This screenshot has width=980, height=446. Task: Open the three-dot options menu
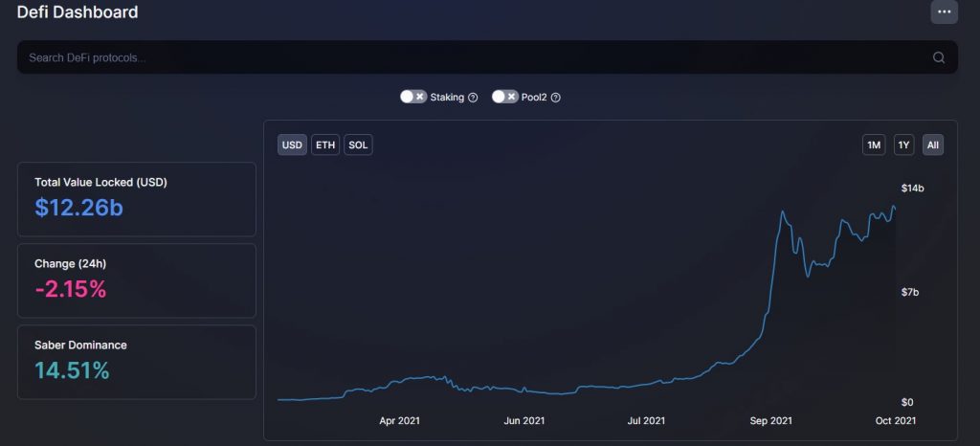coord(944,12)
